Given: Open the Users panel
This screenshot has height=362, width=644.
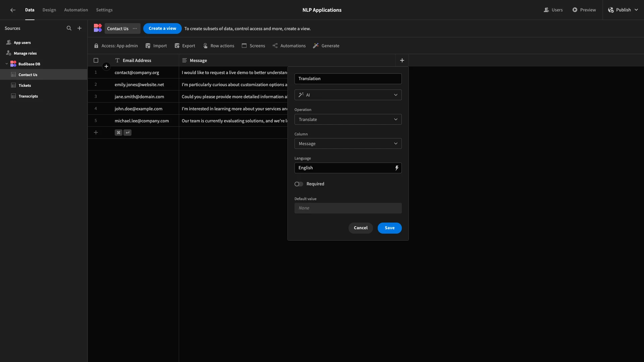Looking at the screenshot, I should [x=553, y=10].
